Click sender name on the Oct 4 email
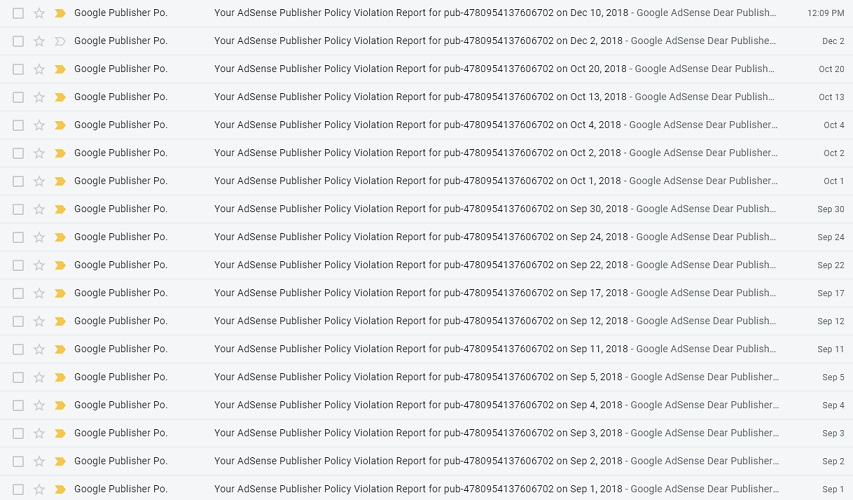This screenshot has height=500, width=853. point(121,125)
